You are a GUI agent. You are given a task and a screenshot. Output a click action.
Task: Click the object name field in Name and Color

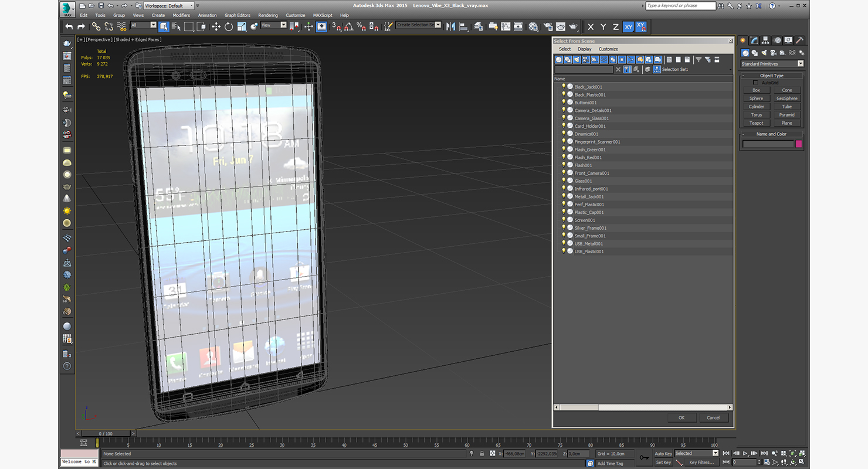pyautogui.click(x=768, y=144)
